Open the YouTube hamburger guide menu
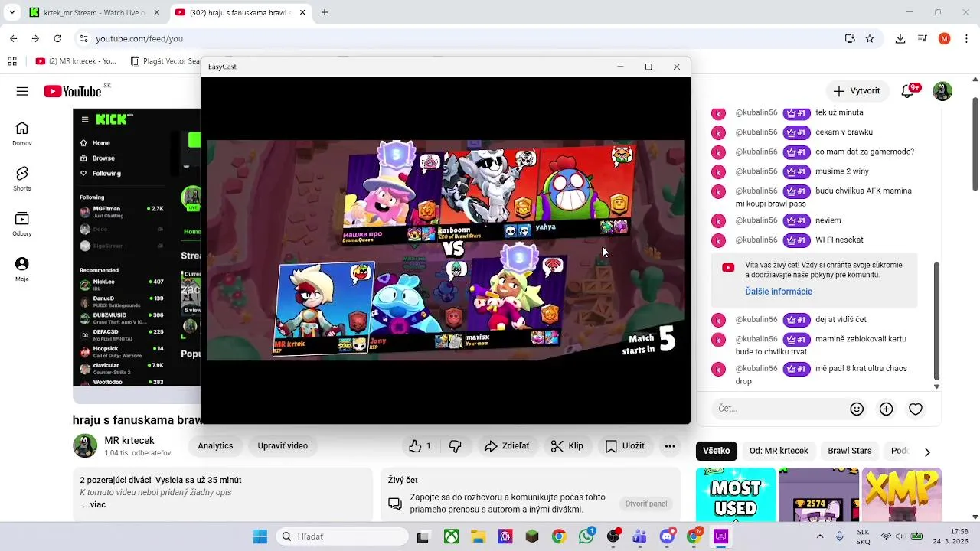 (x=22, y=91)
